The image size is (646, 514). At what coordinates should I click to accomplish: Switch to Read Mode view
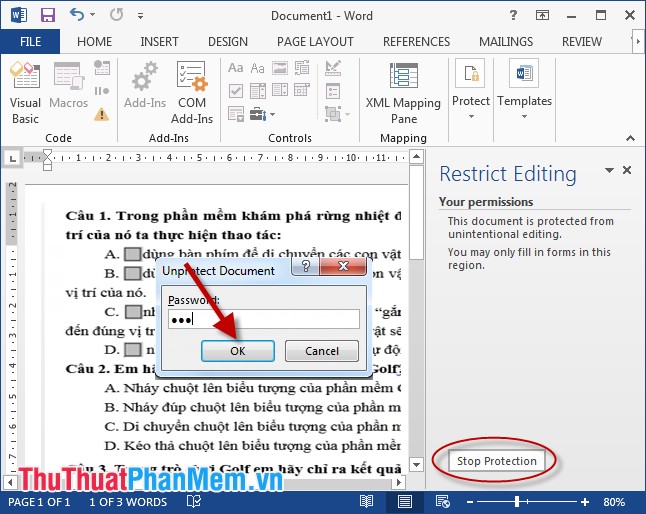(x=366, y=502)
